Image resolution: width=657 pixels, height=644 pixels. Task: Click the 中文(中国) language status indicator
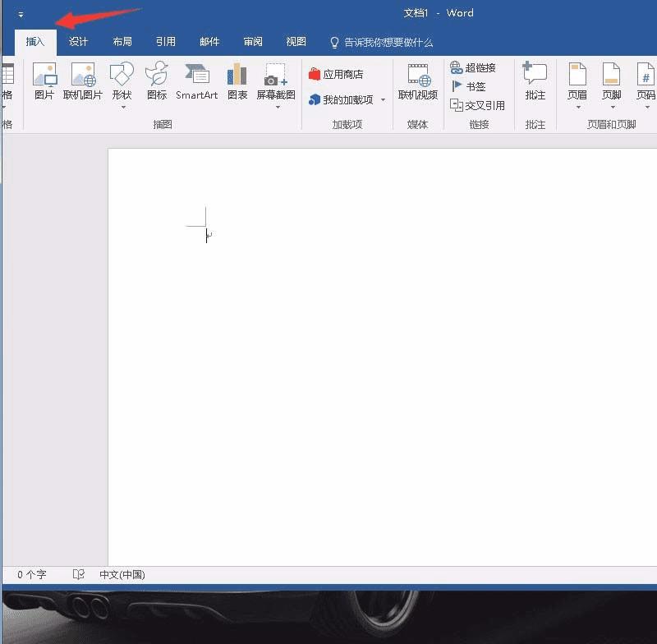click(x=122, y=575)
